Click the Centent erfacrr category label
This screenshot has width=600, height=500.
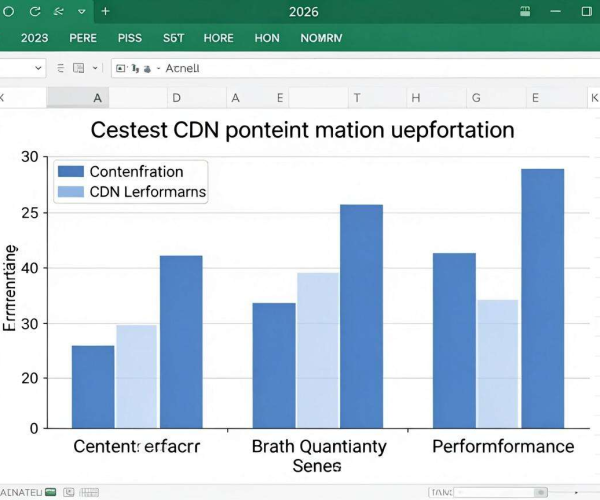[137, 446]
